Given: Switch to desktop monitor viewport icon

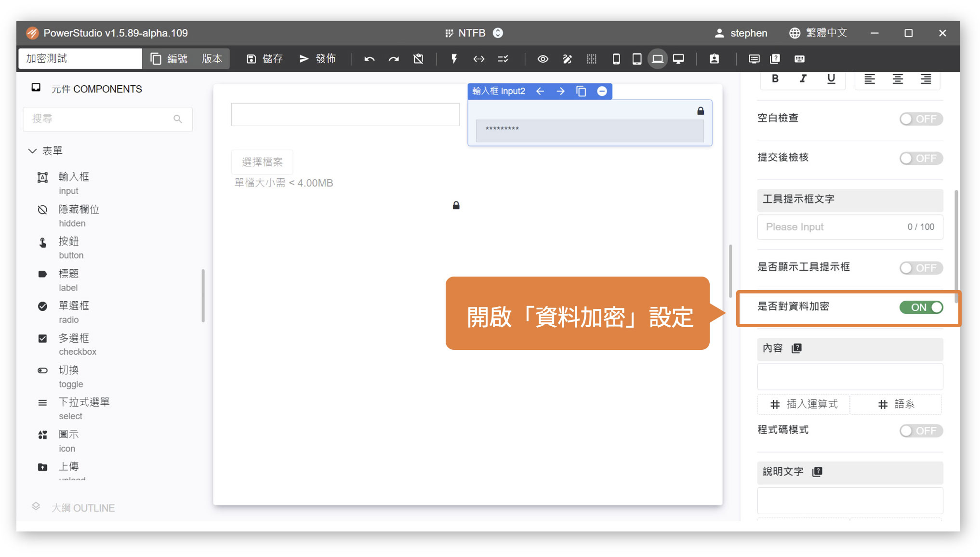Looking at the screenshot, I should (x=678, y=59).
